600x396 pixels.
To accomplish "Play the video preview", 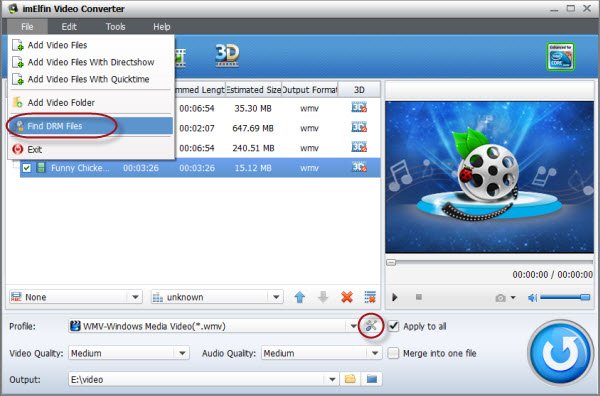I will 395,297.
